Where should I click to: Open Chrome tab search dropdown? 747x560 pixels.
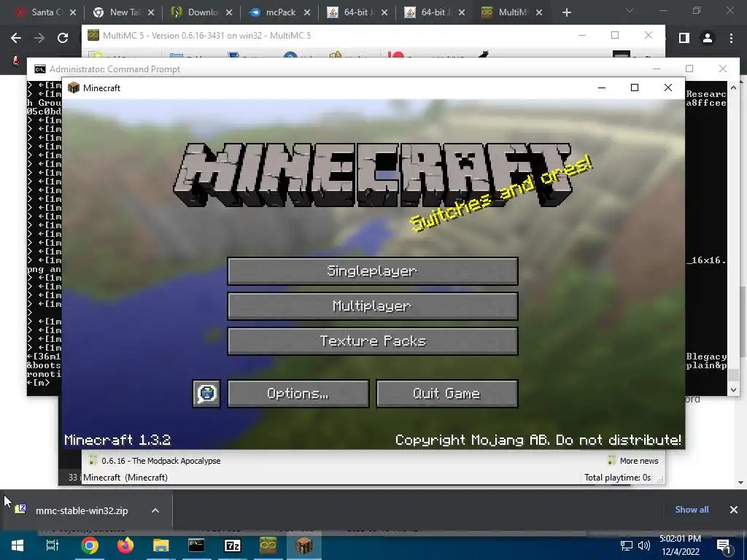pos(630,10)
